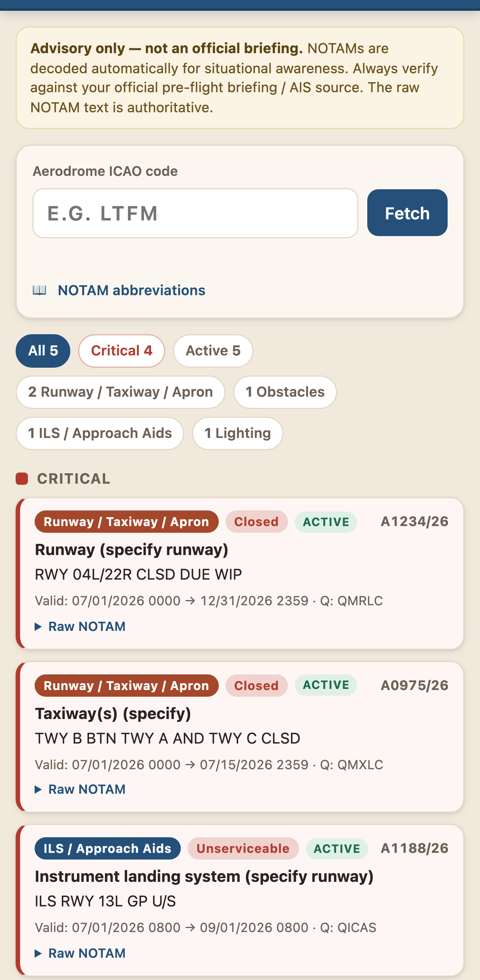The image size is (480, 980).
Task: Select the All 5 filter
Action: pyautogui.click(x=43, y=351)
